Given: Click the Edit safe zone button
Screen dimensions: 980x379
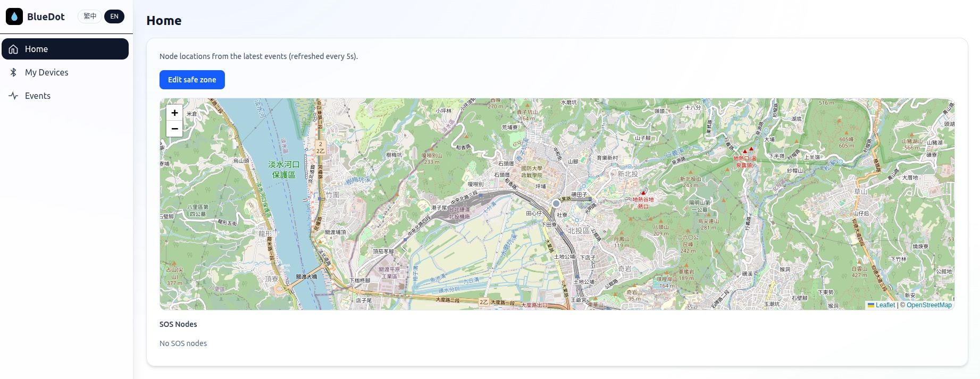Looking at the screenshot, I should click(192, 80).
